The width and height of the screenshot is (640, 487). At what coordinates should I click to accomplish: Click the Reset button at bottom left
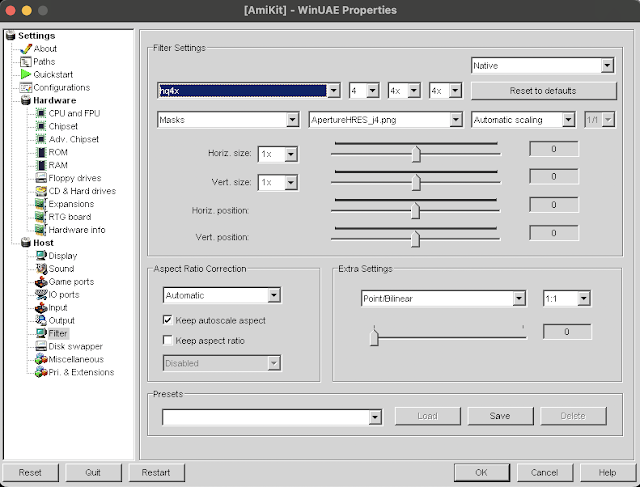coord(30,472)
